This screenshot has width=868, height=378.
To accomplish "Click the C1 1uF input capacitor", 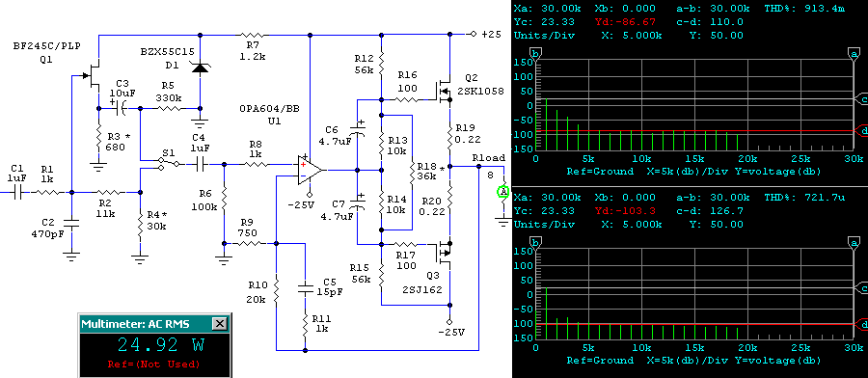I will (16, 193).
